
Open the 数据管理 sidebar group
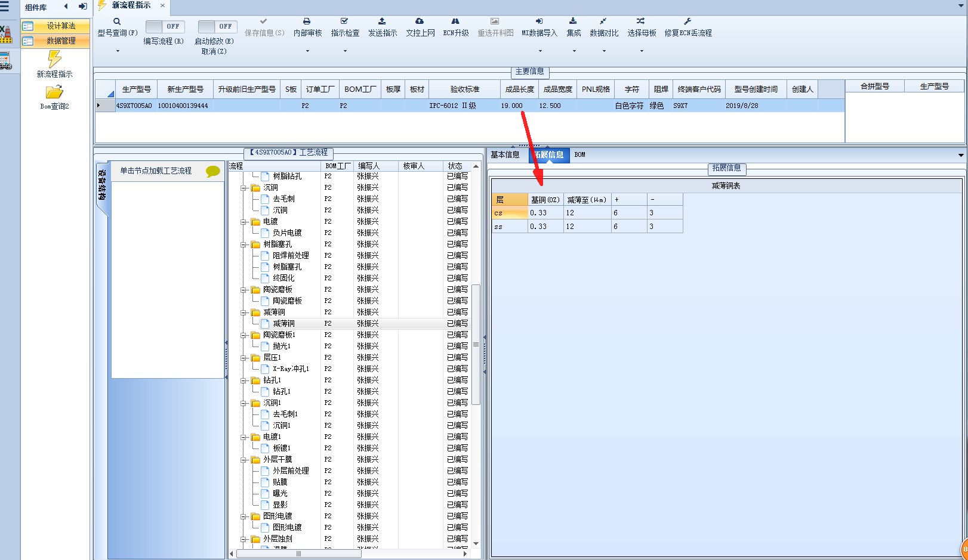56,41
